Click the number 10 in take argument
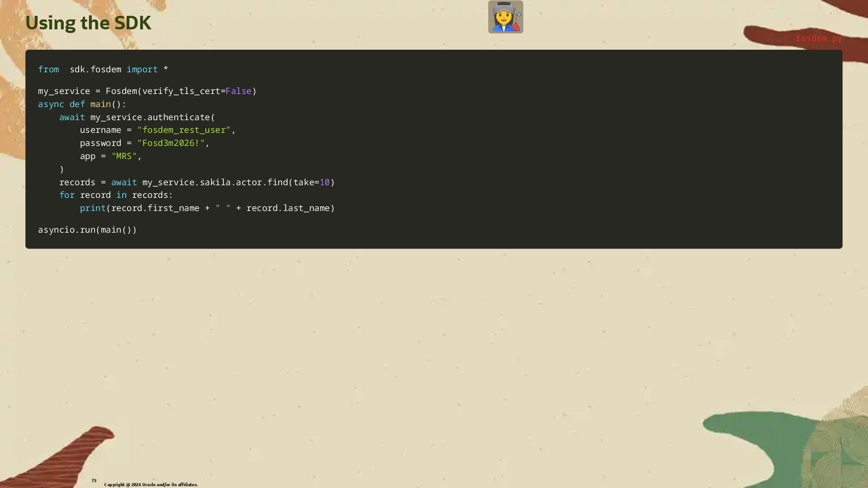This screenshot has width=868, height=488. (x=325, y=183)
